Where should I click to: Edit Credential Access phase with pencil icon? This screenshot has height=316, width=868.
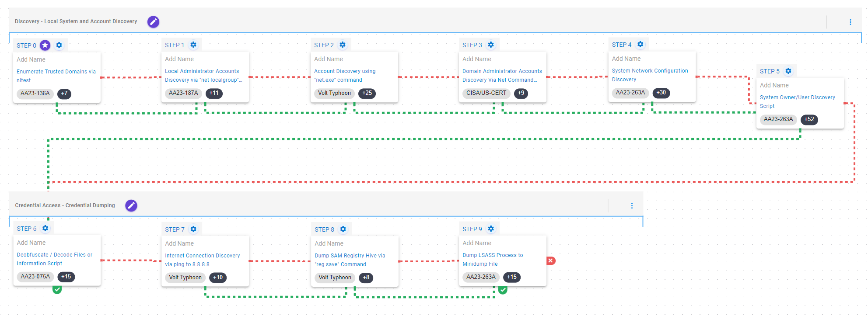[131, 205]
